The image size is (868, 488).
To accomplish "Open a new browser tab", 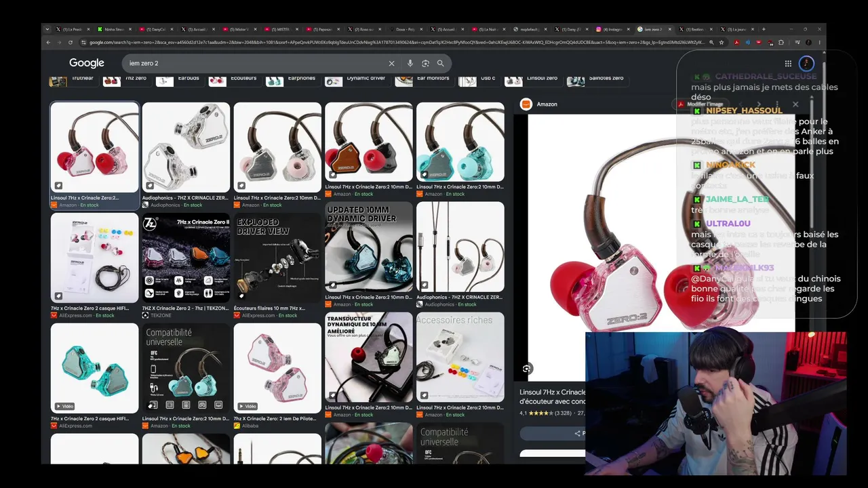I will click(x=764, y=29).
